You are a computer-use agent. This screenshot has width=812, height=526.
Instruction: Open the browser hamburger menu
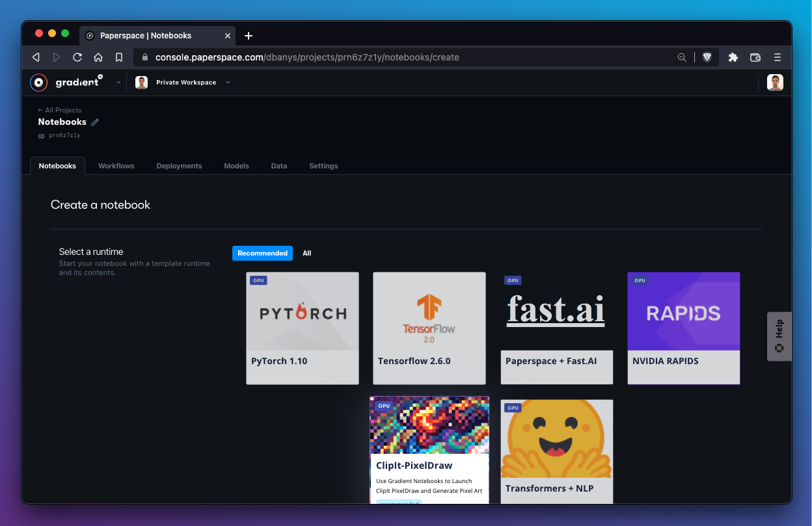click(778, 57)
